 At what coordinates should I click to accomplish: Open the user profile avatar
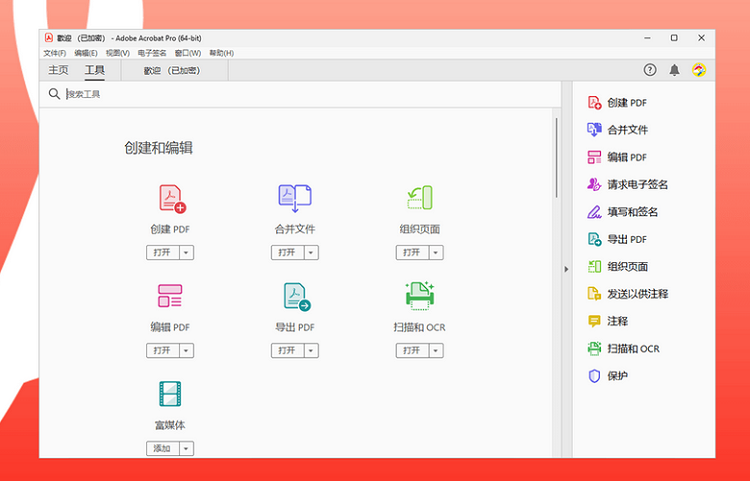699,70
